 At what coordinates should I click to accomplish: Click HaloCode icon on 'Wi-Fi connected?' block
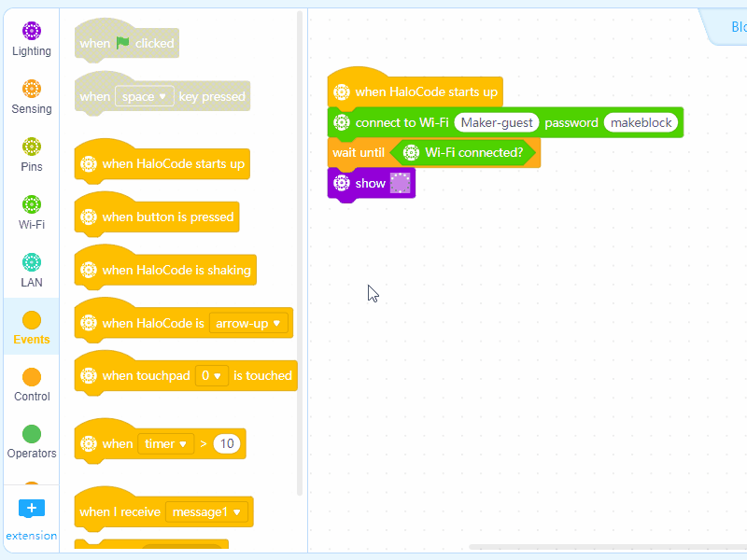[411, 153]
